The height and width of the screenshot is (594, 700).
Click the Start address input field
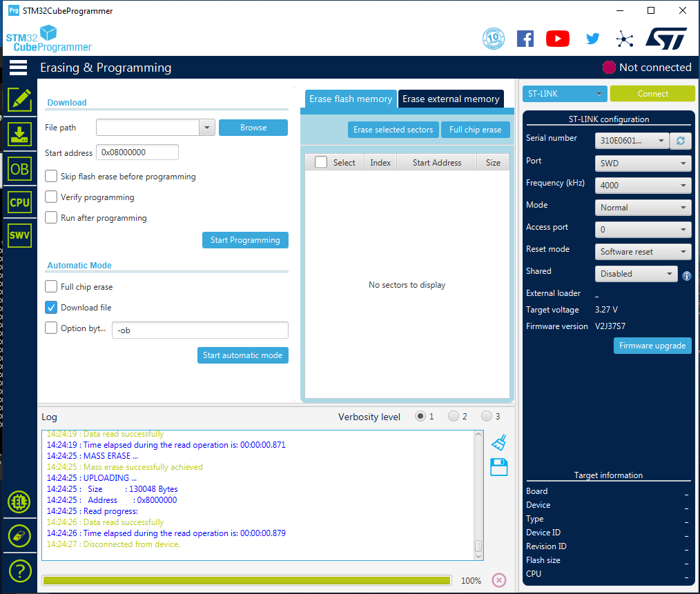[137, 152]
